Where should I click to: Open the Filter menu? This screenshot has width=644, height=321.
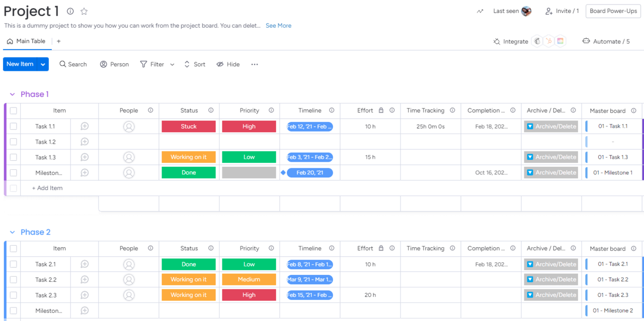[152, 64]
